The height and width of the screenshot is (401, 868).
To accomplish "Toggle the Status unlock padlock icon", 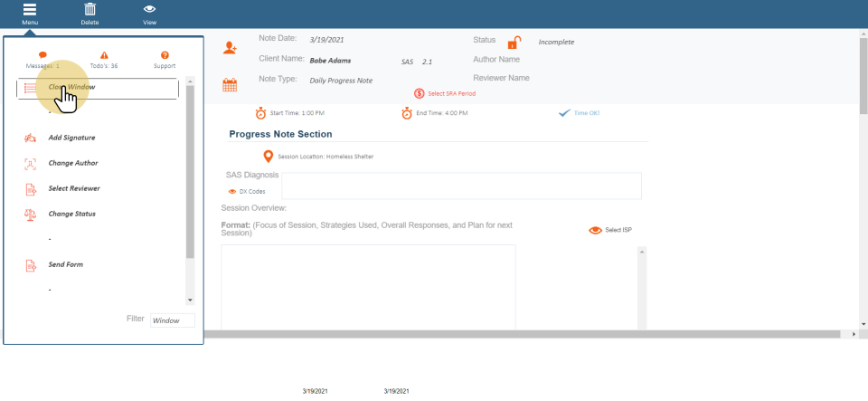I will (514, 43).
